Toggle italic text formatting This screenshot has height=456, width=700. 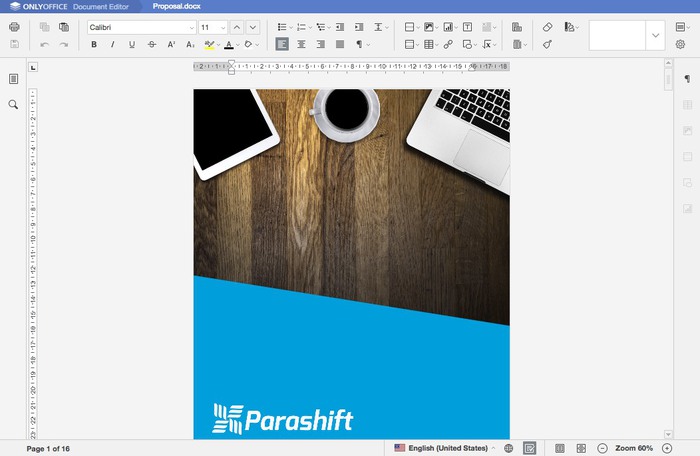click(x=112, y=45)
